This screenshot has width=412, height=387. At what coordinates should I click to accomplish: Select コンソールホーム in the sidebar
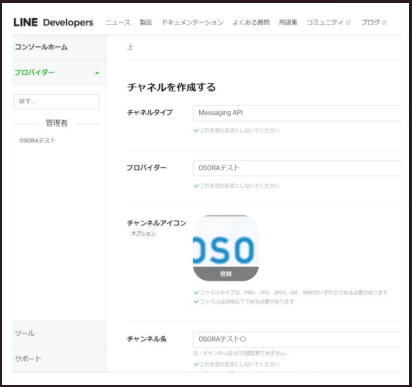tap(59, 47)
